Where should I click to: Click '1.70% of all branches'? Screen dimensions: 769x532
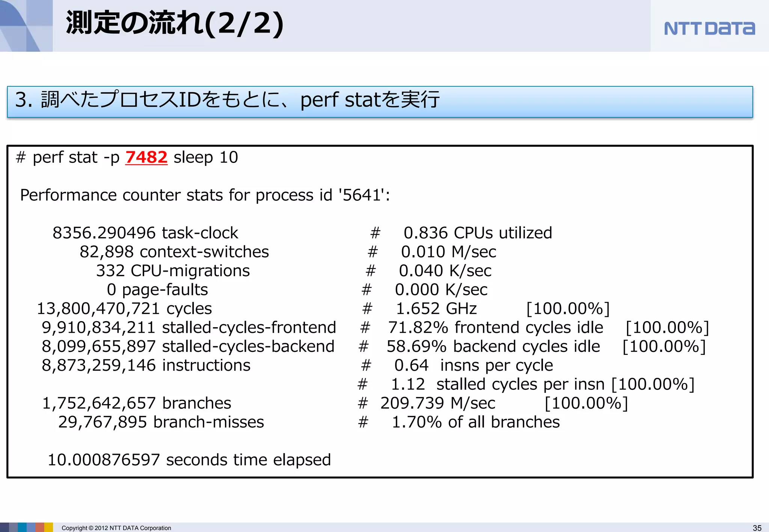(x=476, y=422)
